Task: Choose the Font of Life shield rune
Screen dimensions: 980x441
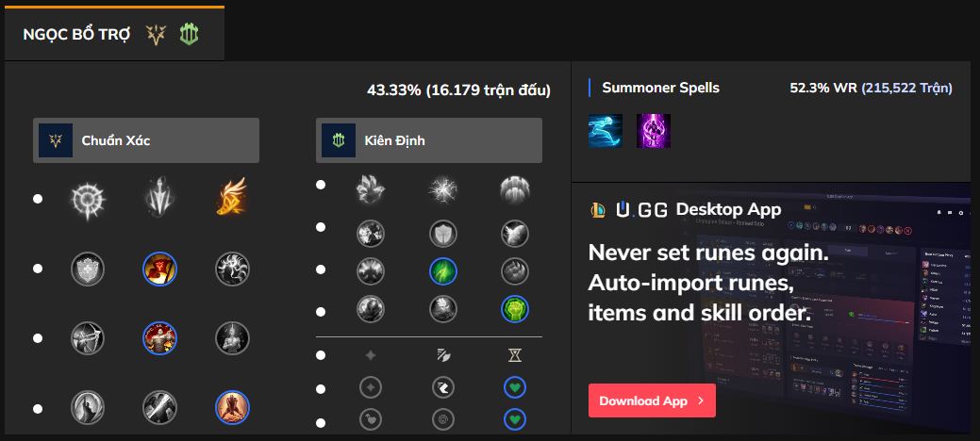Action: pos(442,233)
